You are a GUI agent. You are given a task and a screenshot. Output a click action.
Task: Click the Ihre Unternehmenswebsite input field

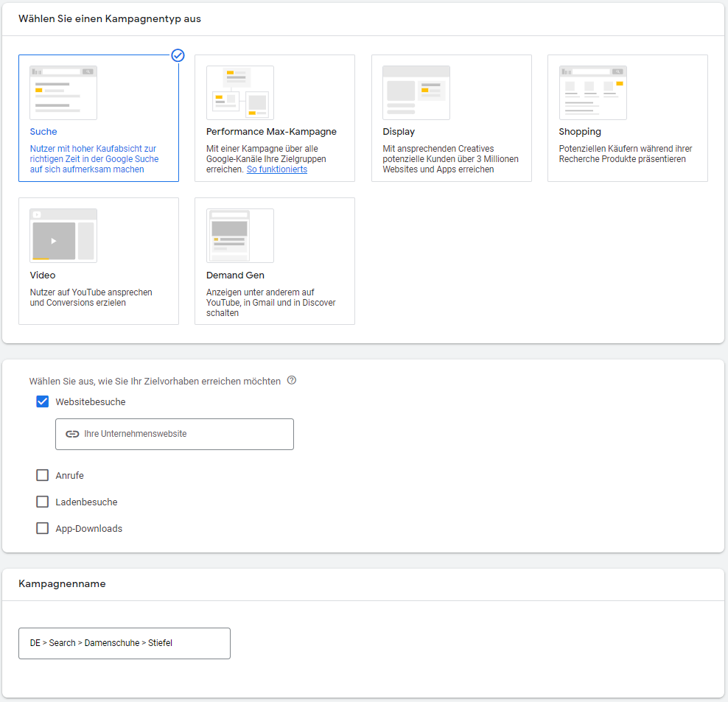184,434
